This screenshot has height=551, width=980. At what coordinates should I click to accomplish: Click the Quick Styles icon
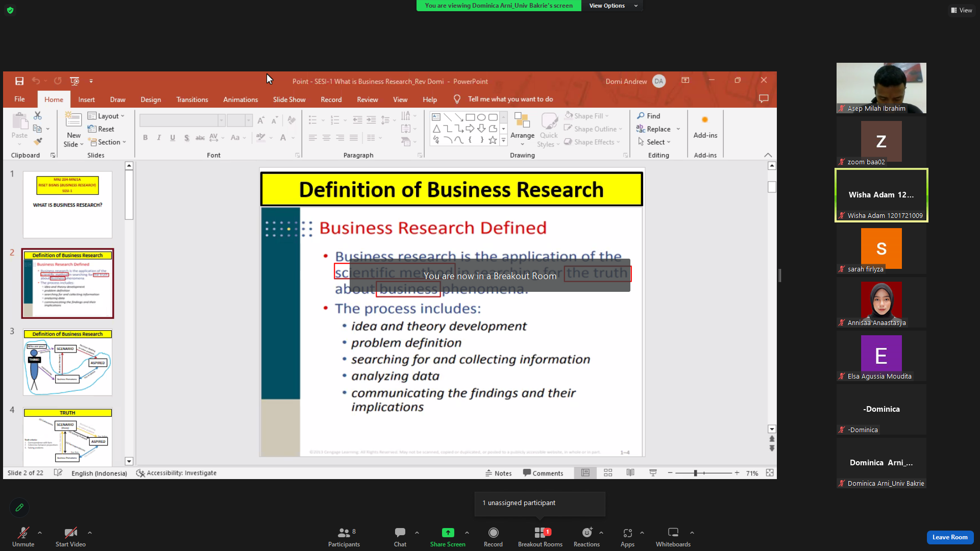(549, 121)
